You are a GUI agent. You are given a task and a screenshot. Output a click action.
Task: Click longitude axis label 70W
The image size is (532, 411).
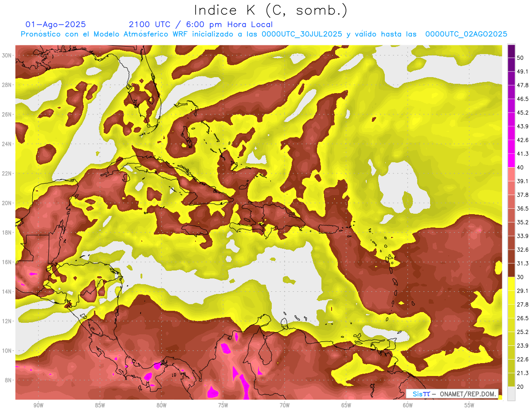click(x=285, y=405)
